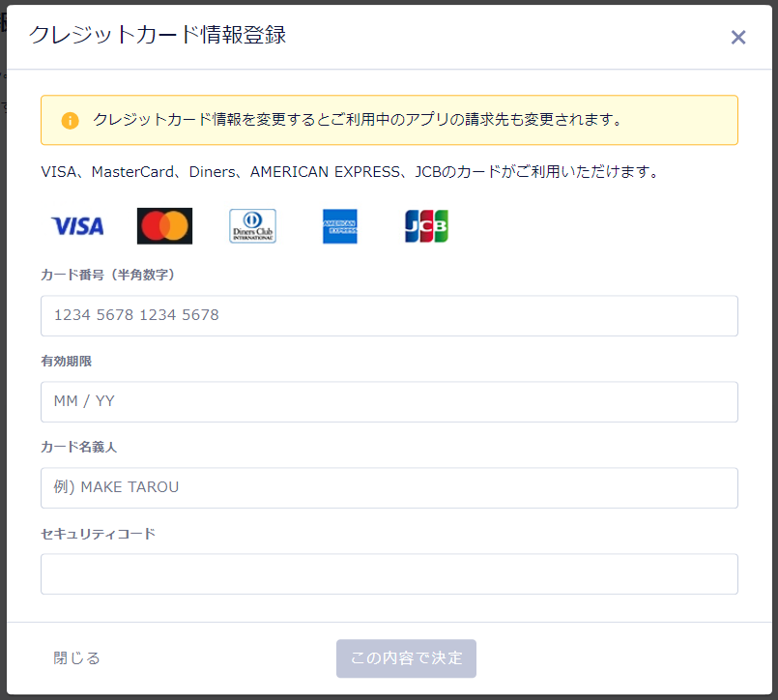Click the カード番号（半角数字）label

(107, 275)
